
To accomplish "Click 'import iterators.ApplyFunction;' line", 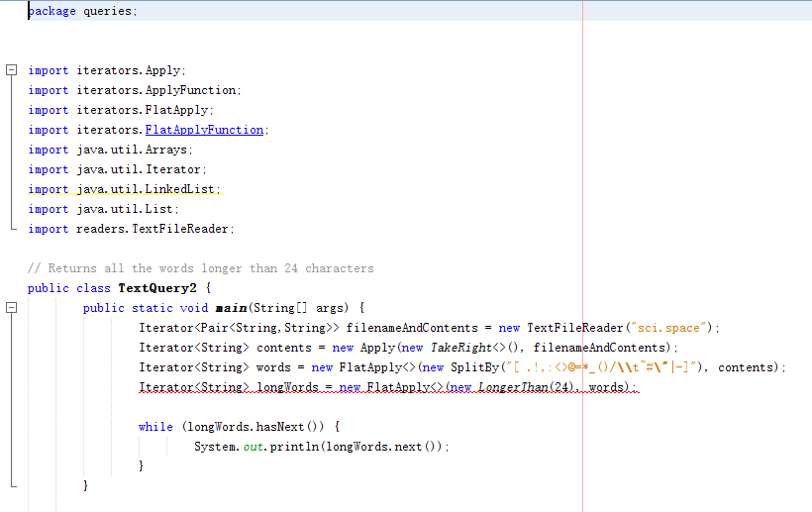I will pos(135,90).
